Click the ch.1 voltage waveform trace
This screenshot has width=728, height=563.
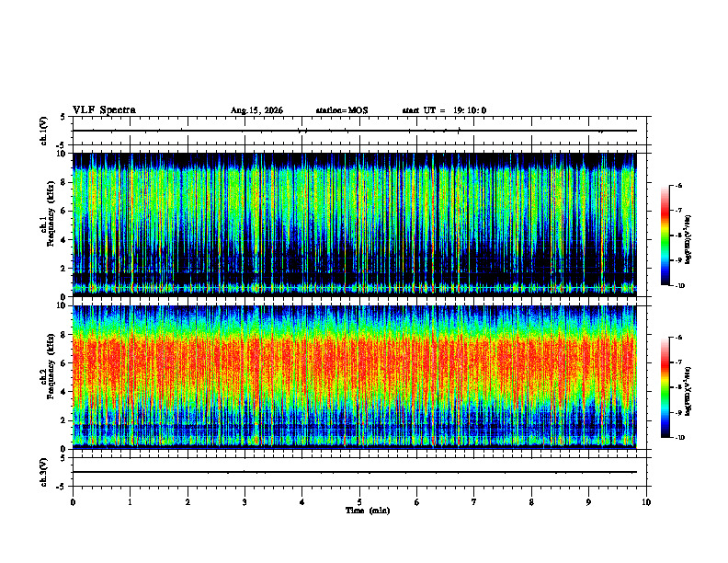tap(355, 131)
